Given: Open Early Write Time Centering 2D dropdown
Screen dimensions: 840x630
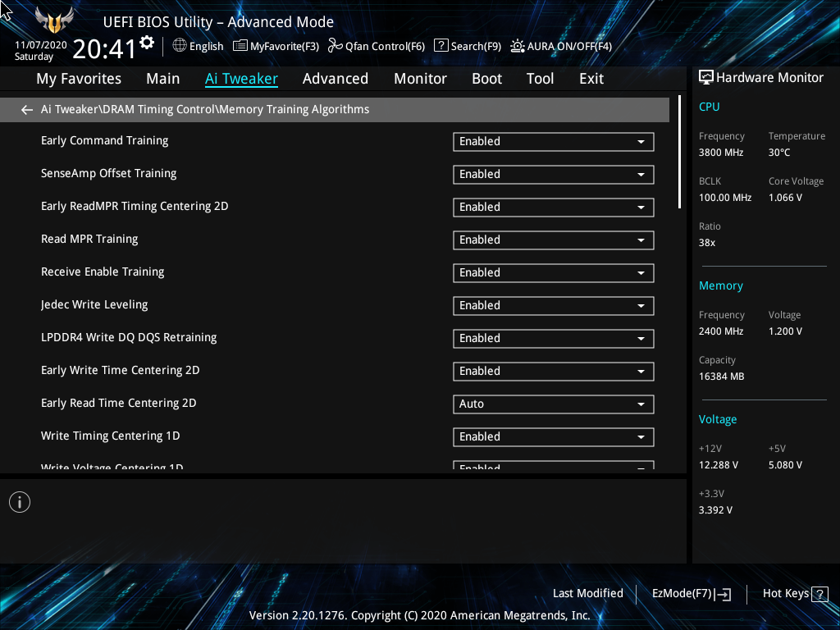Looking at the screenshot, I should [554, 372].
